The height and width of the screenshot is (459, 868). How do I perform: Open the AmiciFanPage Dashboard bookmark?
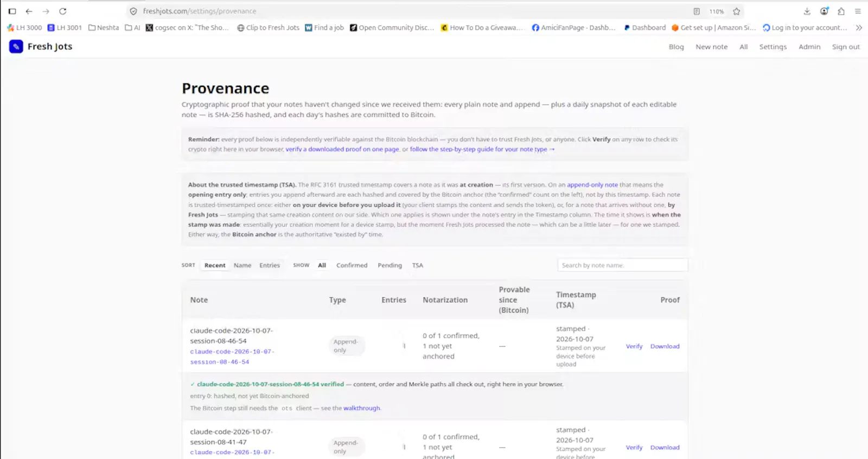(573, 28)
